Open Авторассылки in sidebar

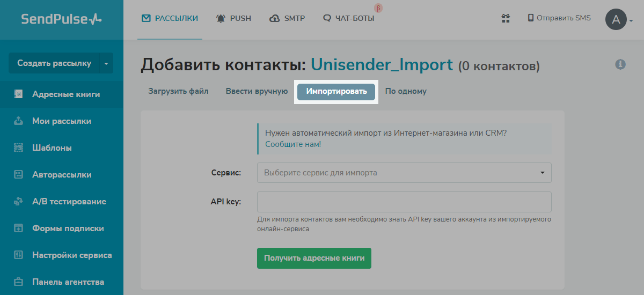(x=62, y=175)
